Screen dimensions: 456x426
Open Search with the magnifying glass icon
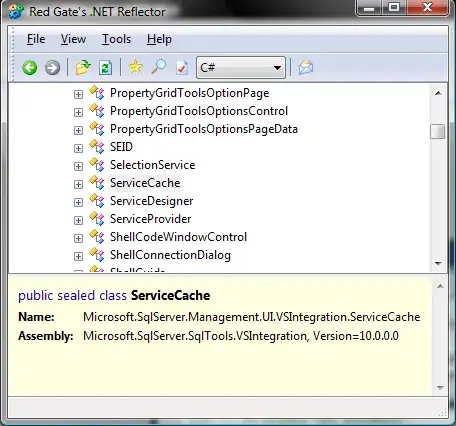tap(159, 67)
